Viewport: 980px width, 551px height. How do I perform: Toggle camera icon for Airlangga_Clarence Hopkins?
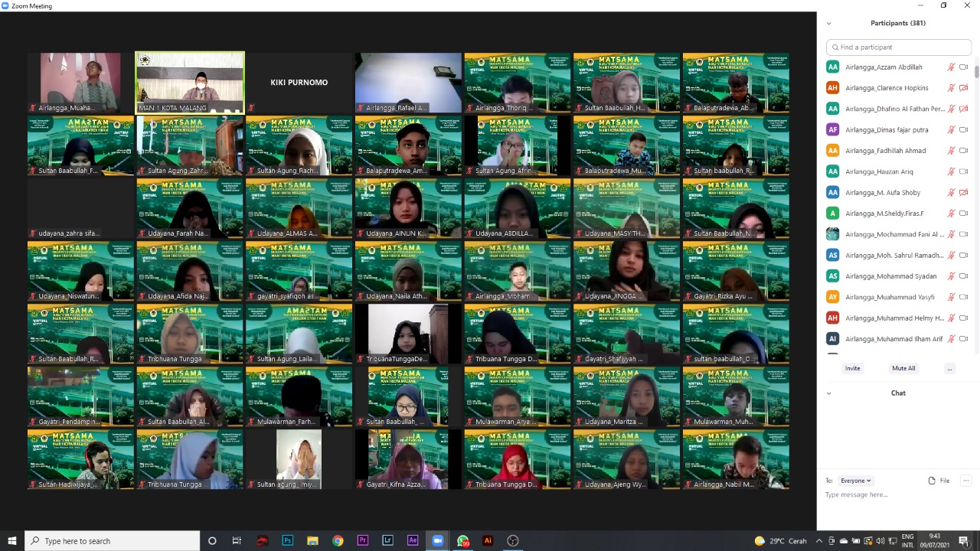(x=964, y=88)
